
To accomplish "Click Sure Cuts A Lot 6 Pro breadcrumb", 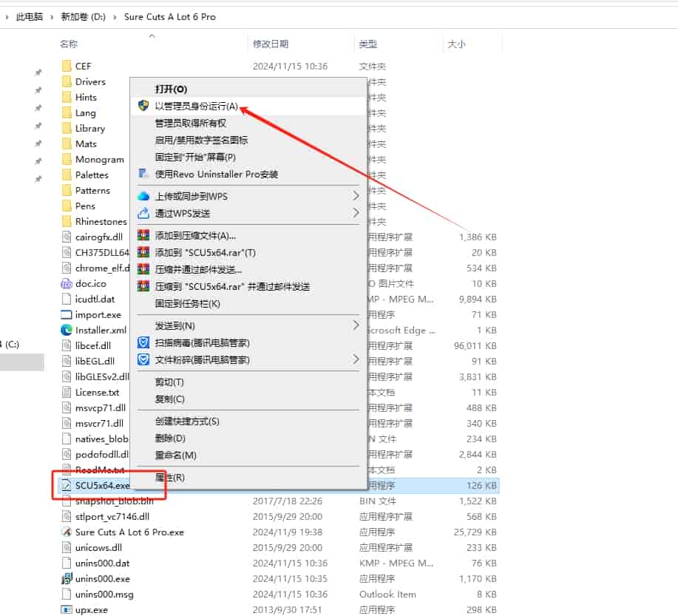I will [170, 17].
